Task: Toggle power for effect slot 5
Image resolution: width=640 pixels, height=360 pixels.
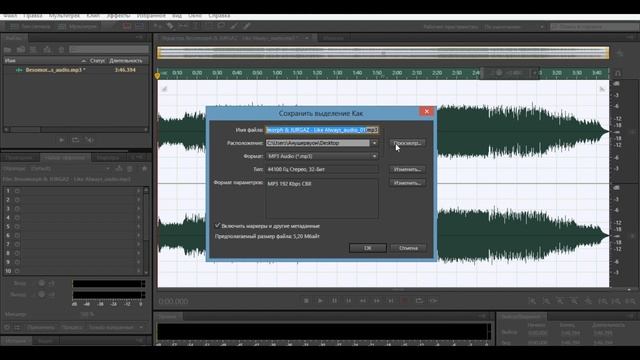Action: coord(17,227)
